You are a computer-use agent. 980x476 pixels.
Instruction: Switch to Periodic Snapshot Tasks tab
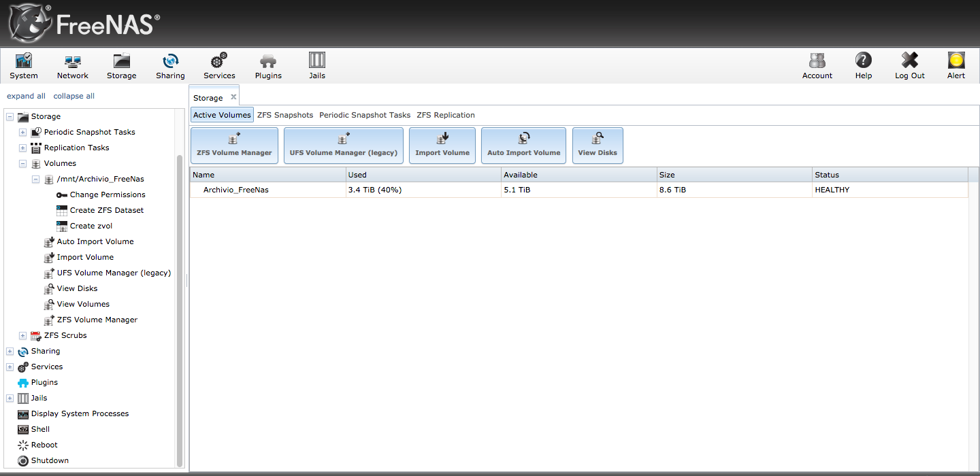pos(365,115)
